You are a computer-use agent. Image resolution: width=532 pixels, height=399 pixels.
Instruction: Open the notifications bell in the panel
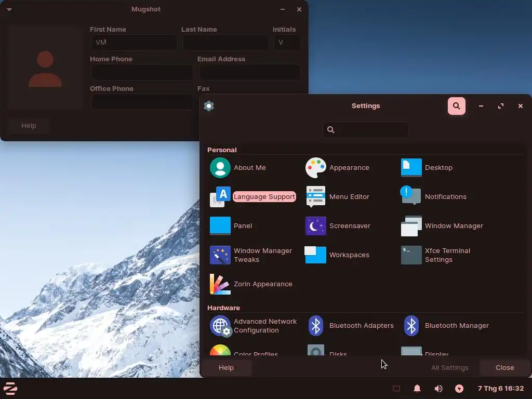pos(417,389)
